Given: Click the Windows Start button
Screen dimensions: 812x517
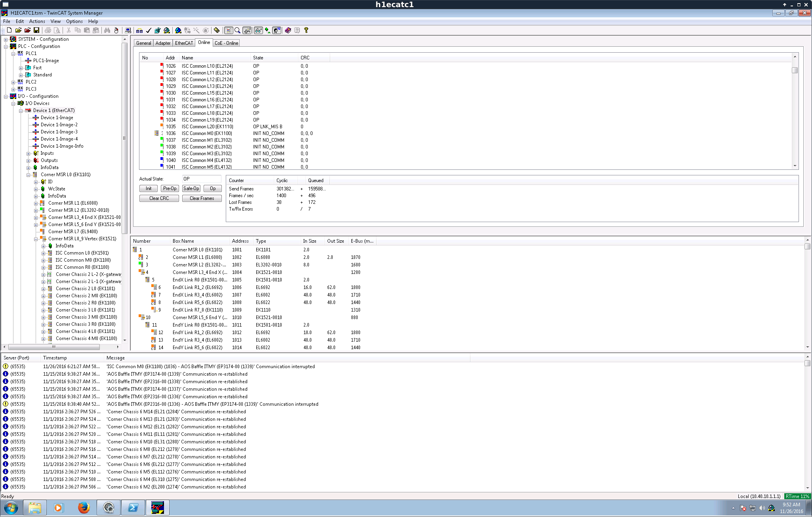Looking at the screenshot, I should [11, 507].
